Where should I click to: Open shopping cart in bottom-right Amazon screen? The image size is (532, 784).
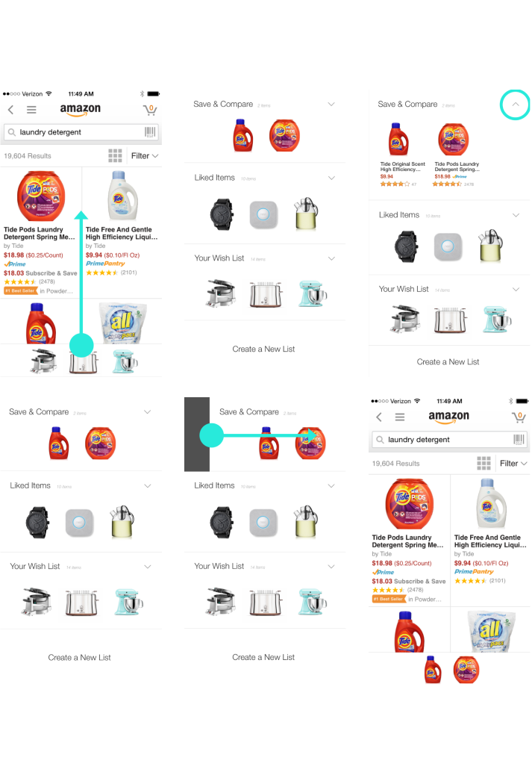pos(519,417)
